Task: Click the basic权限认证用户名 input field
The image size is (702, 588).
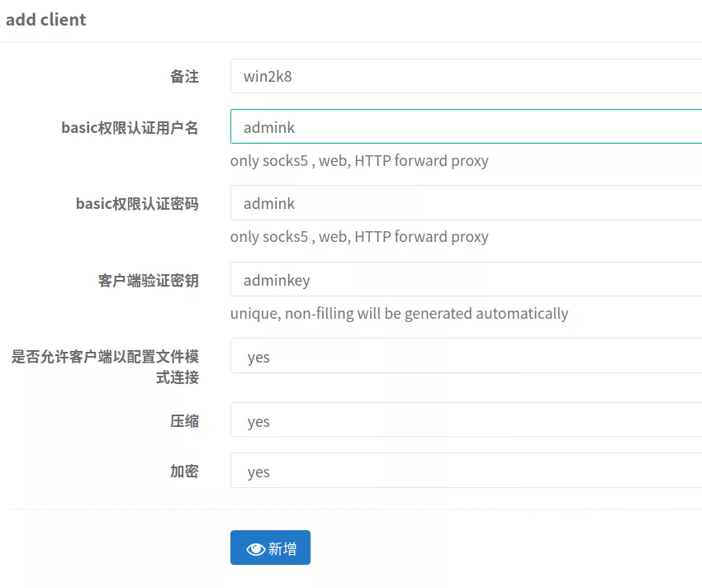Action: coord(466,126)
